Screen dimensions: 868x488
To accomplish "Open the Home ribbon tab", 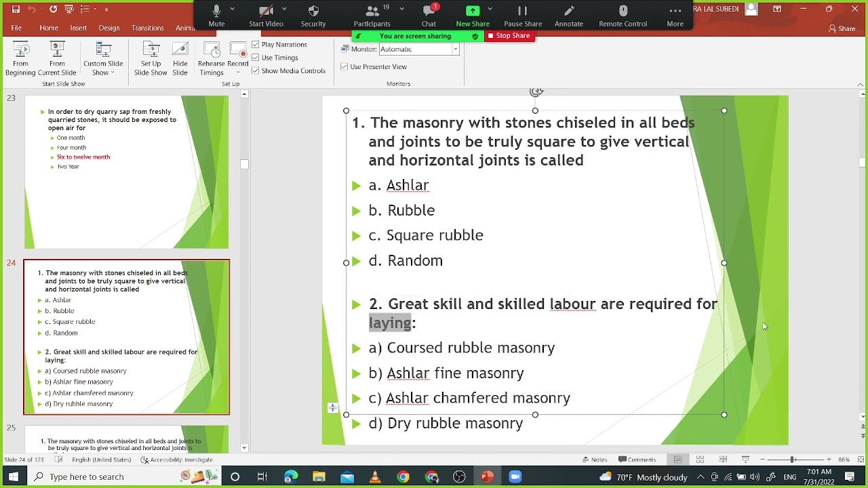I will click(x=49, y=28).
